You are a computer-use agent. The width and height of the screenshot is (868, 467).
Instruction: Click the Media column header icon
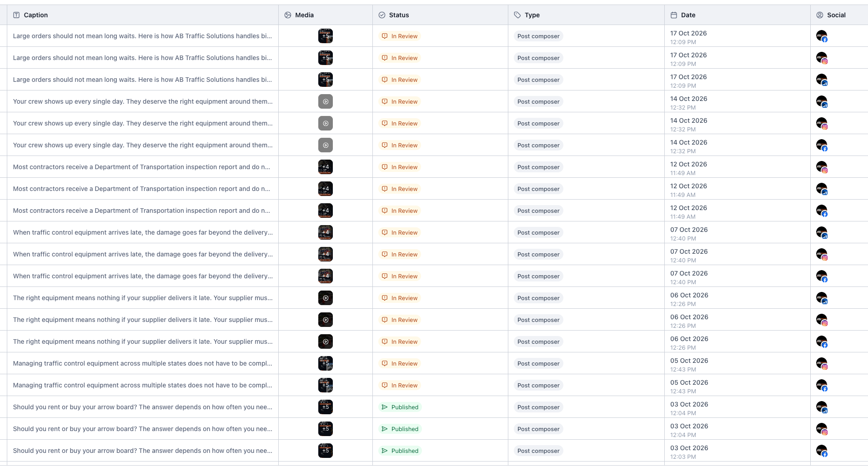point(288,15)
